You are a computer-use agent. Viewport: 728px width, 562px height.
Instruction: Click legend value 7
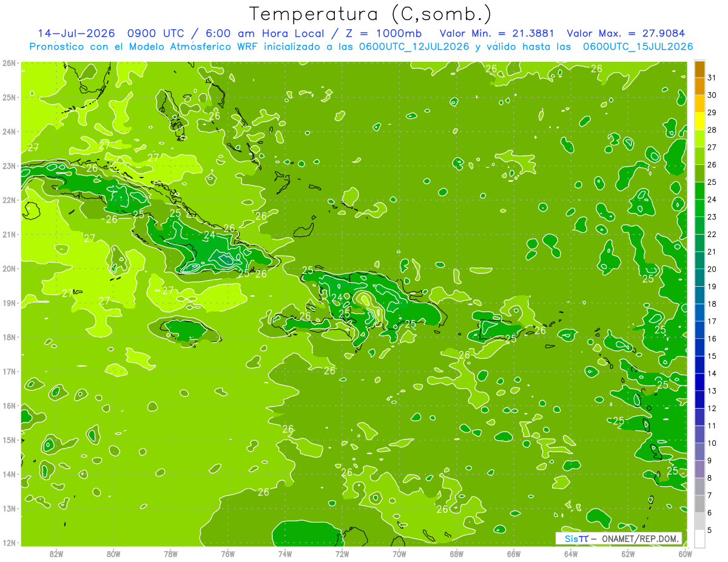click(710, 495)
